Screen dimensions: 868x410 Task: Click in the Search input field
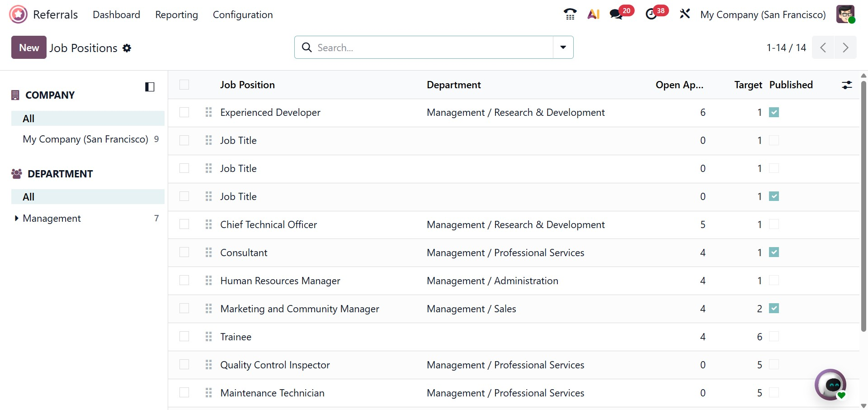coord(429,48)
